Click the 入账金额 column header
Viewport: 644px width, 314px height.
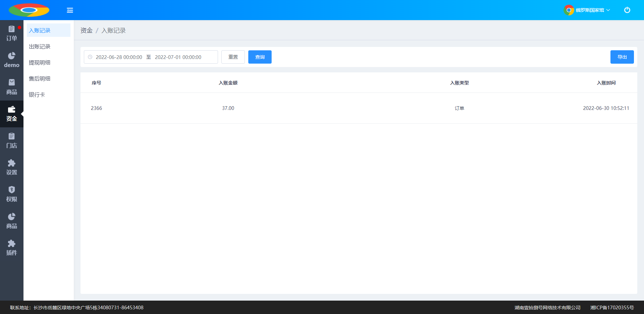pyautogui.click(x=228, y=83)
